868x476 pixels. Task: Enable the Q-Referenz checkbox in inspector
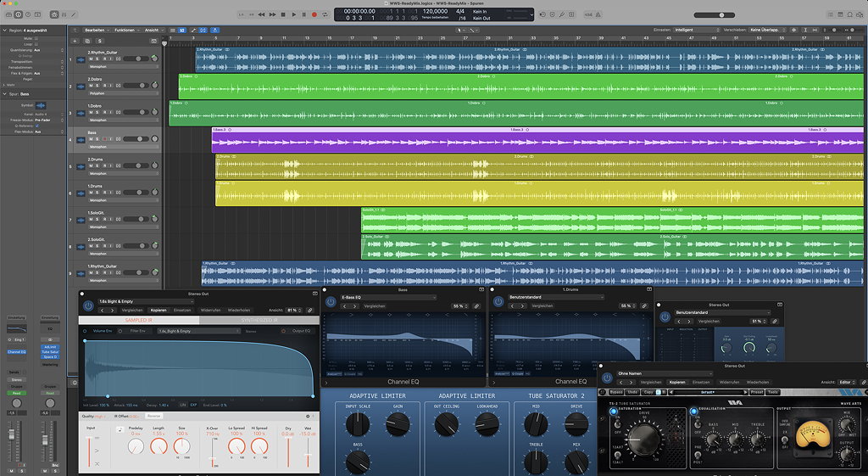[37, 125]
